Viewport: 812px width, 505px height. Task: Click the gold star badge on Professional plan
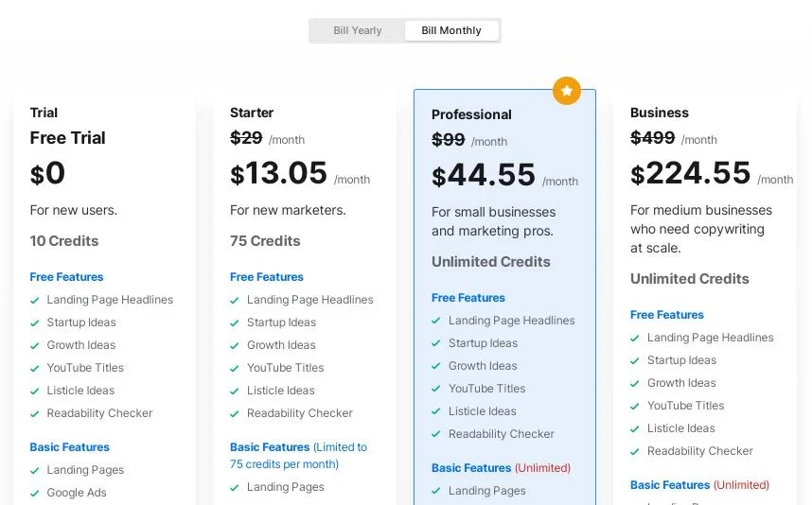coord(566,91)
